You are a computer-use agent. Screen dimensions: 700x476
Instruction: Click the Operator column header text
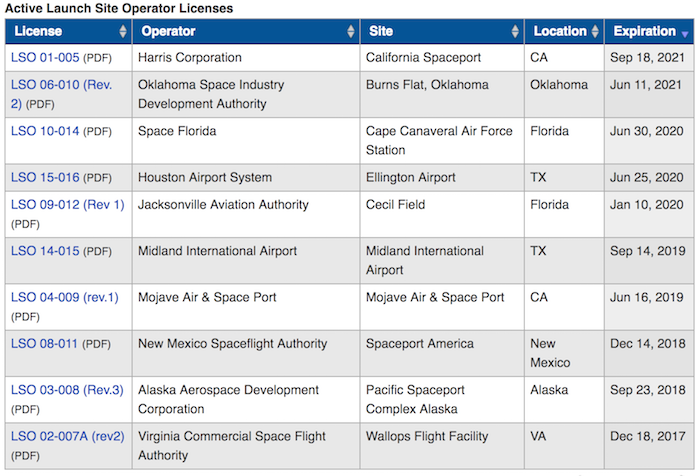(168, 31)
